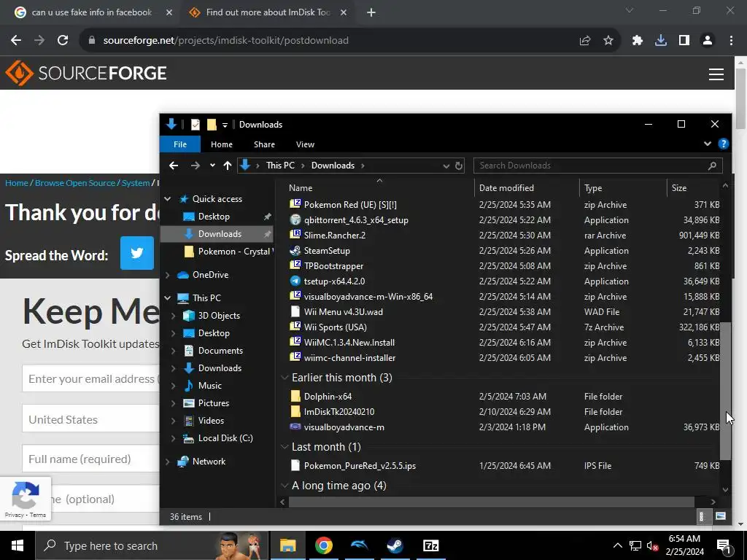Click the Windows Start button
The width and height of the screenshot is (747, 560).
pyautogui.click(x=18, y=545)
